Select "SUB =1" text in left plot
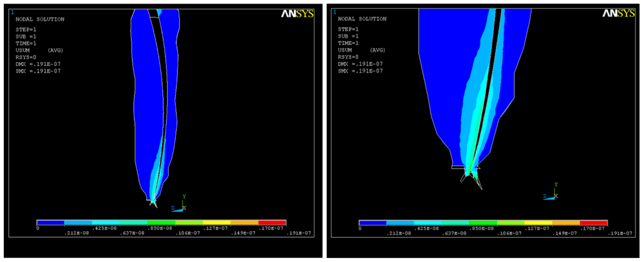Image resolution: width=644 pixels, height=262 pixels. pos(26,37)
